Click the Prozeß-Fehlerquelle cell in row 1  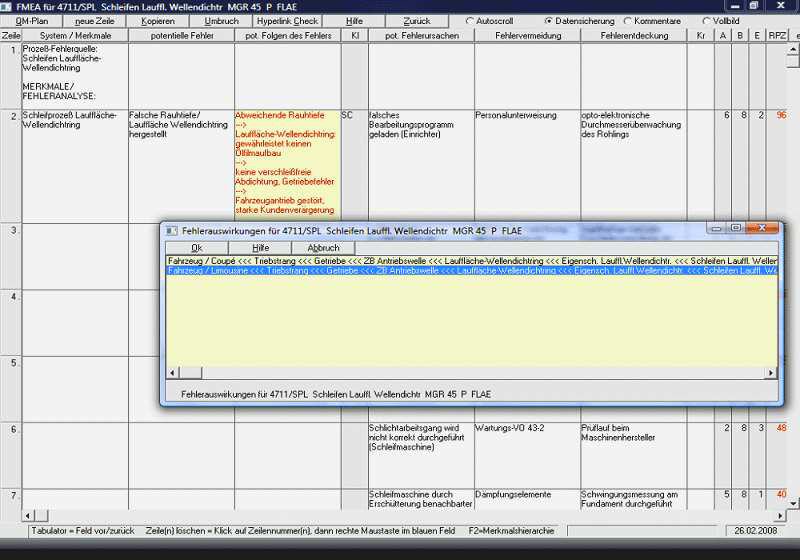coord(75,76)
